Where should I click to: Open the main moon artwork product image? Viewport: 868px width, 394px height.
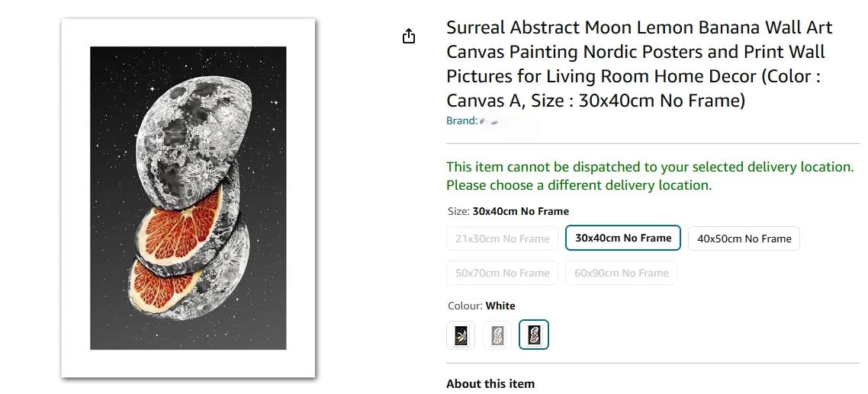pyautogui.click(x=188, y=198)
